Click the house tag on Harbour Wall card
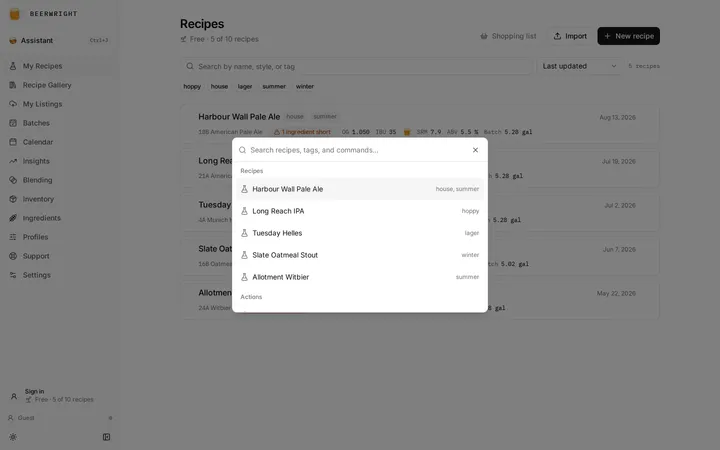The image size is (720, 450). [295, 117]
